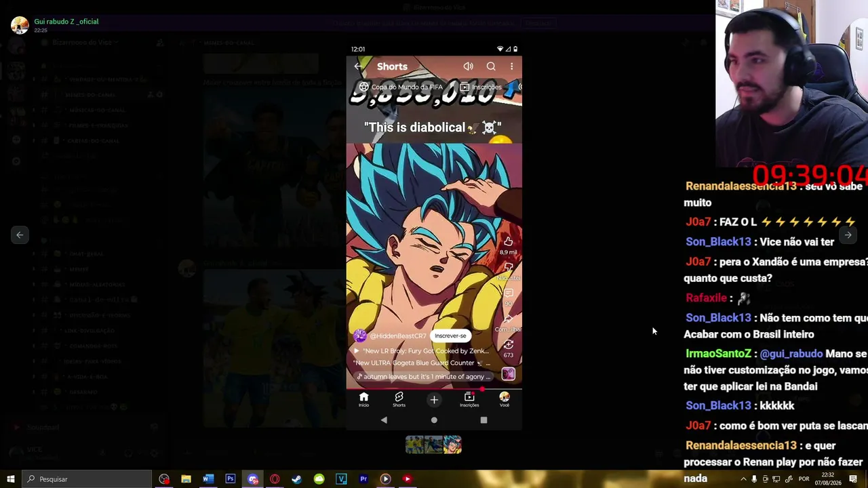Open the Você profile tab
Image resolution: width=868 pixels, height=488 pixels.
[x=505, y=399]
